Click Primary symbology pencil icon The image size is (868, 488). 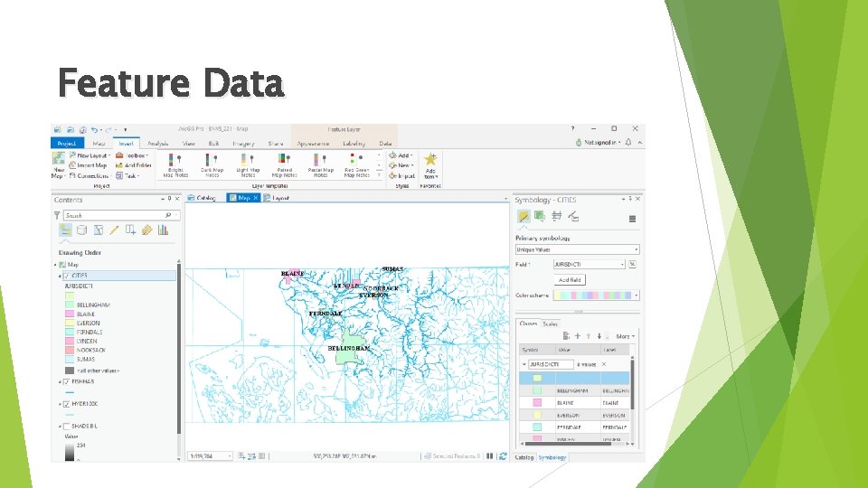(x=524, y=216)
